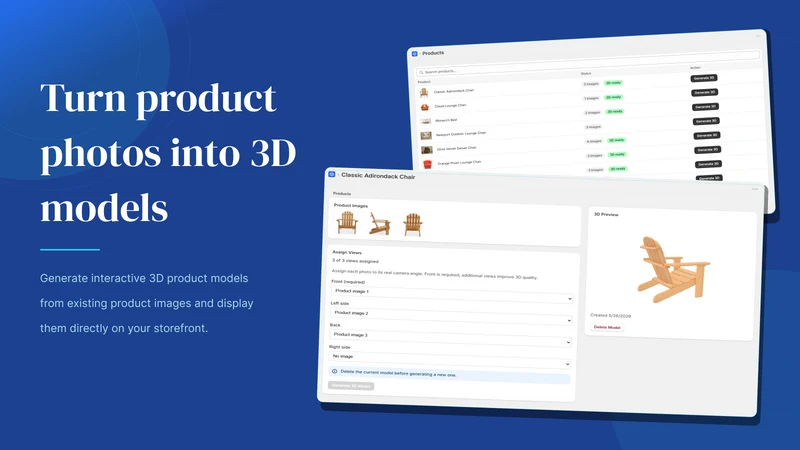Click Generate 3D for Newport Outdoor Lounge Chair
This screenshot has height=450, width=800.
point(706,121)
